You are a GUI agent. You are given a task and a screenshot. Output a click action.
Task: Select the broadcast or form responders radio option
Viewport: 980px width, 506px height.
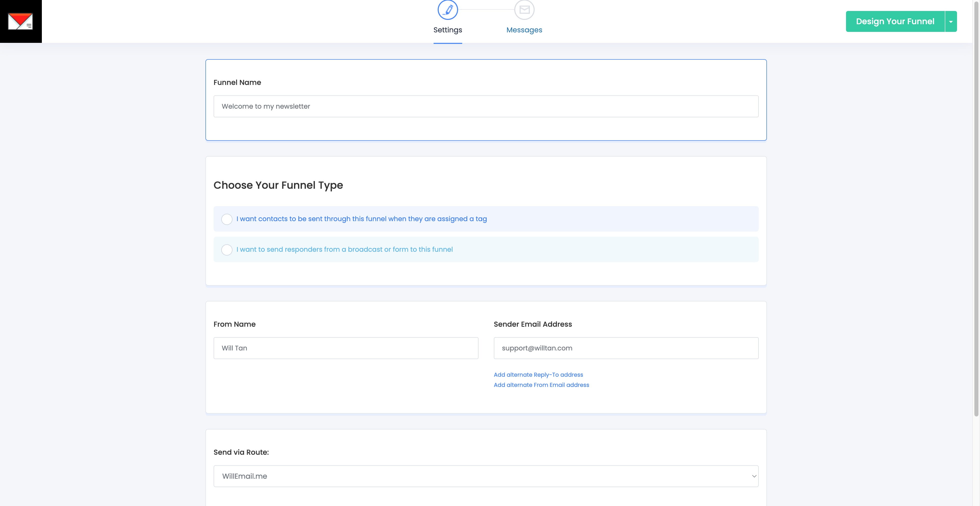tap(227, 250)
